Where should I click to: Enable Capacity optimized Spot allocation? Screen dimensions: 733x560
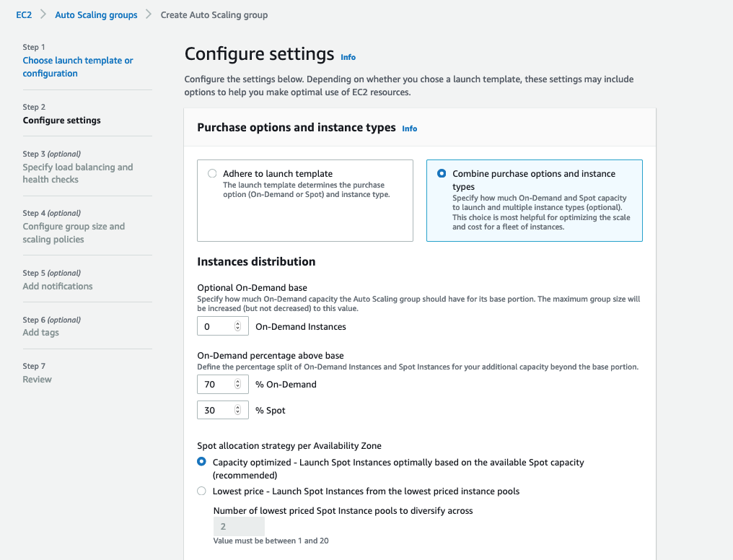pyautogui.click(x=201, y=462)
